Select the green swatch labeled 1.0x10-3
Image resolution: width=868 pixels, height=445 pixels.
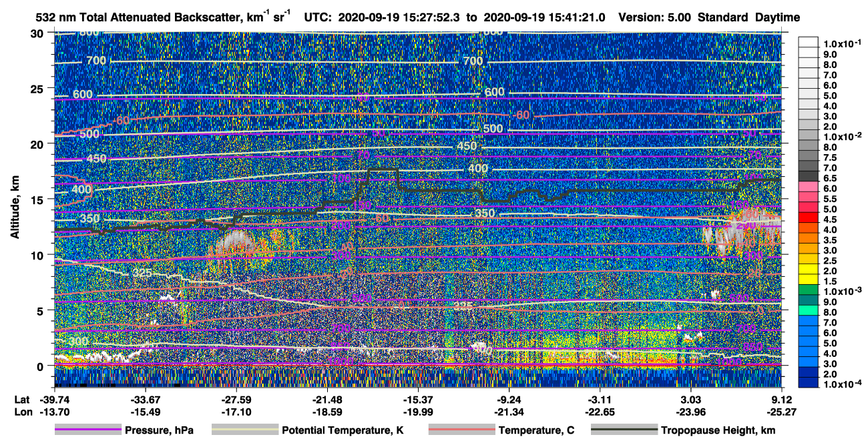click(809, 291)
